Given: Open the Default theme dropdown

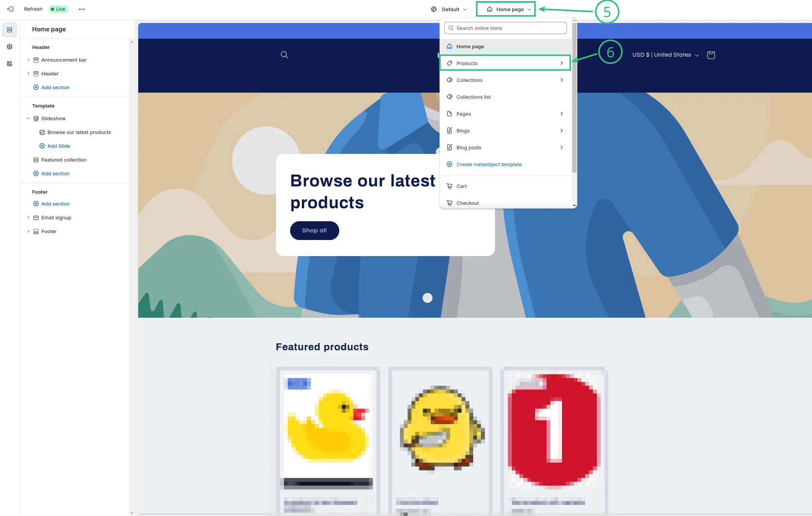Looking at the screenshot, I should (449, 9).
